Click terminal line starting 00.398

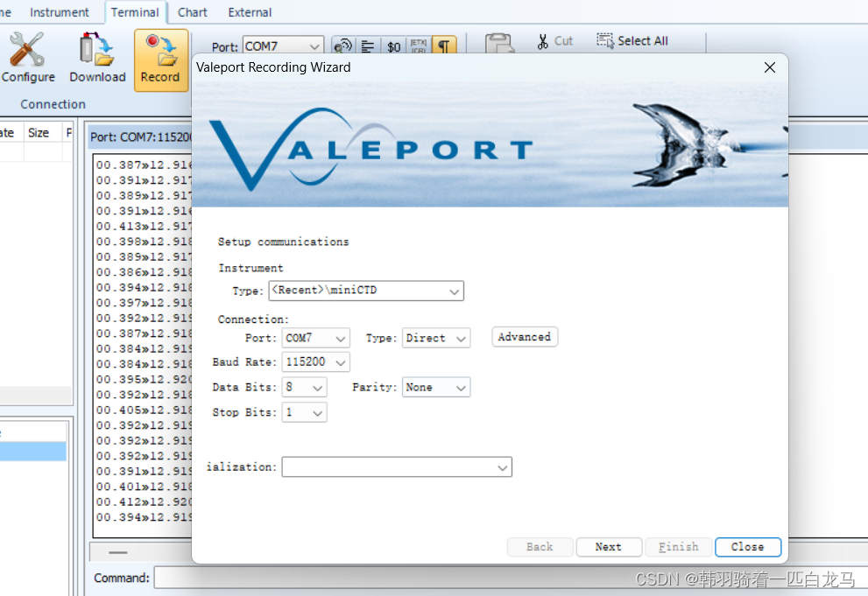(144, 242)
